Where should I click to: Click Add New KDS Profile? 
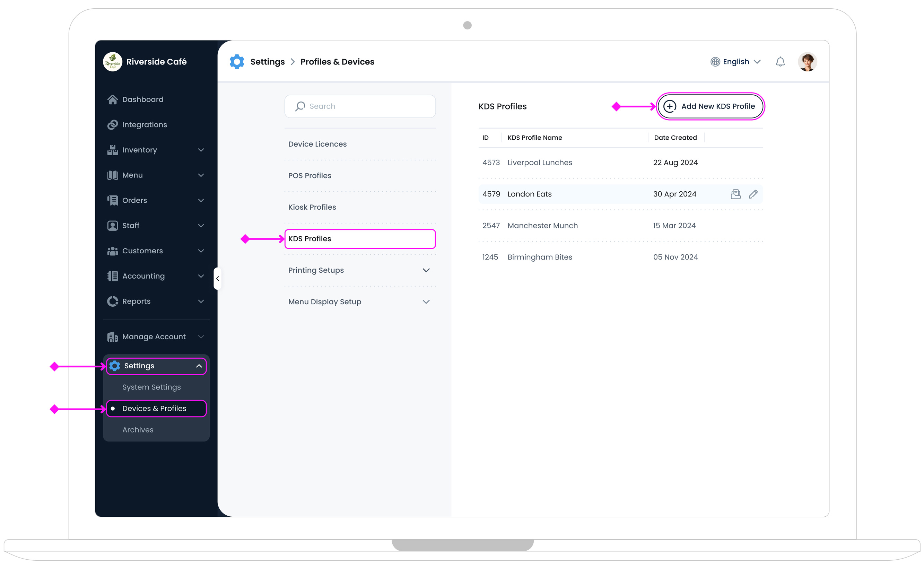click(710, 106)
